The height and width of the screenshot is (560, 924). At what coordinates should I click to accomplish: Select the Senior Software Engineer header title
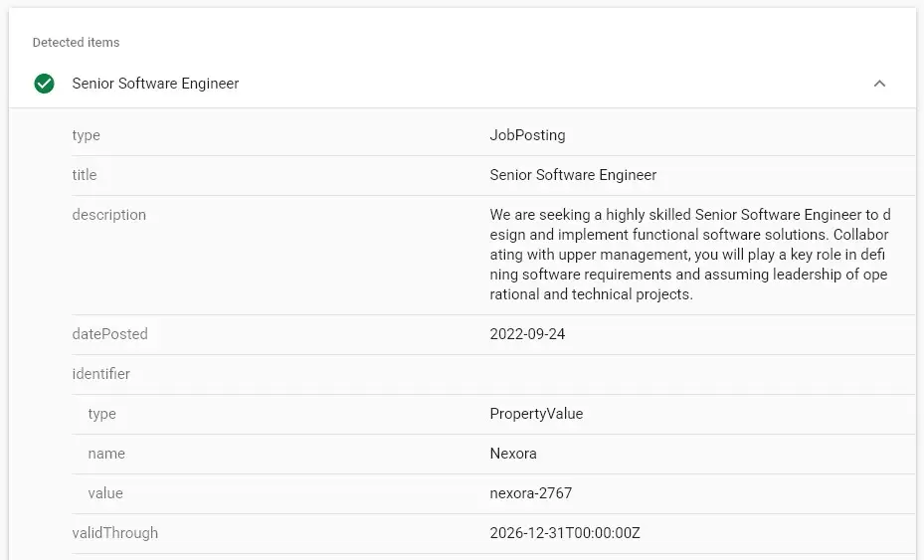pos(155,84)
